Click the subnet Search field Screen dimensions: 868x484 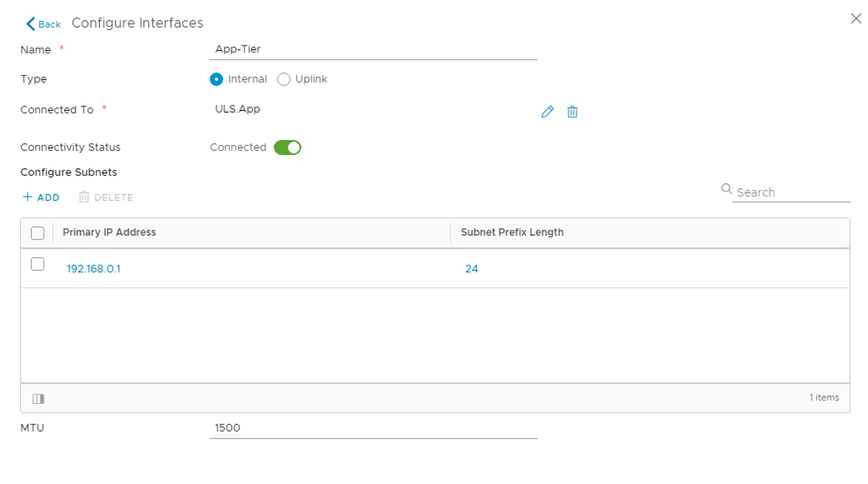pyautogui.click(x=791, y=192)
